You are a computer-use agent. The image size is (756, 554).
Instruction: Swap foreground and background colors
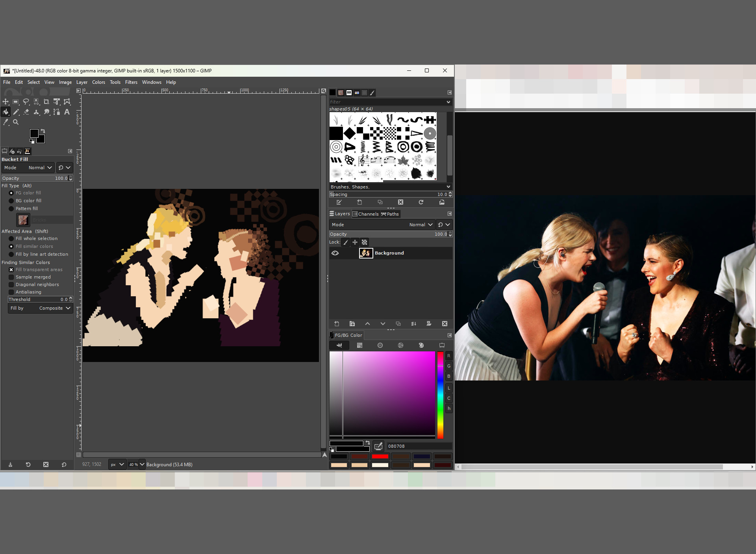pyautogui.click(x=43, y=131)
